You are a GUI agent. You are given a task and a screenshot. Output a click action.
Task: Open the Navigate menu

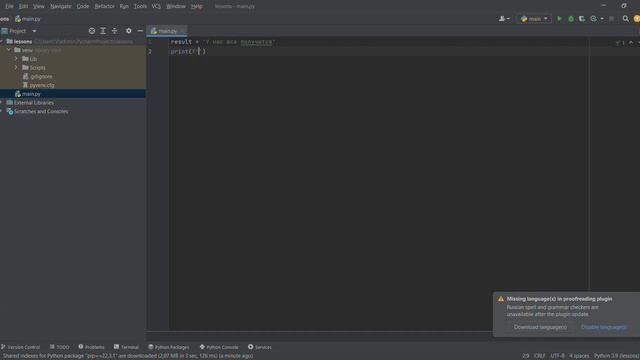point(60,6)
